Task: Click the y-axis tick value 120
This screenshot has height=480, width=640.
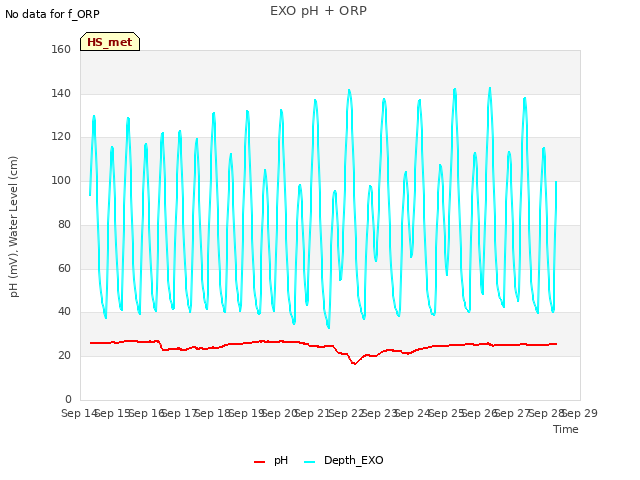Action: (x=61, y=137)
